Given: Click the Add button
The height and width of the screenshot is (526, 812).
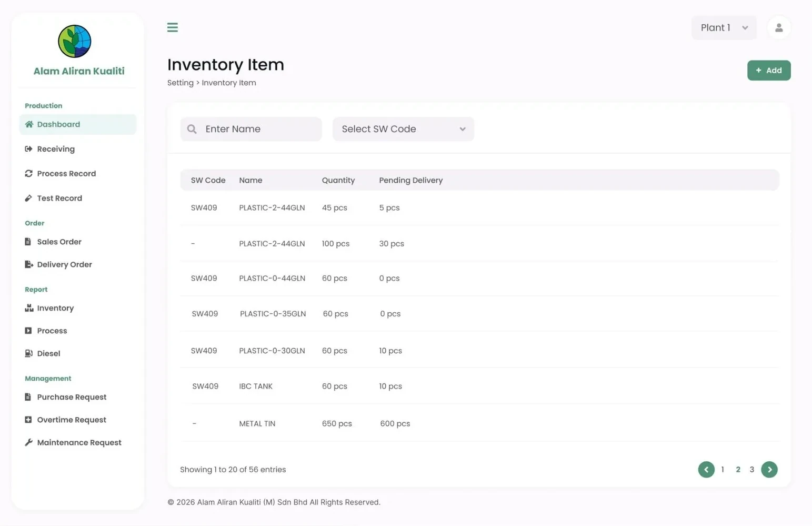Looking at the screenshot, I should point(769,70).
